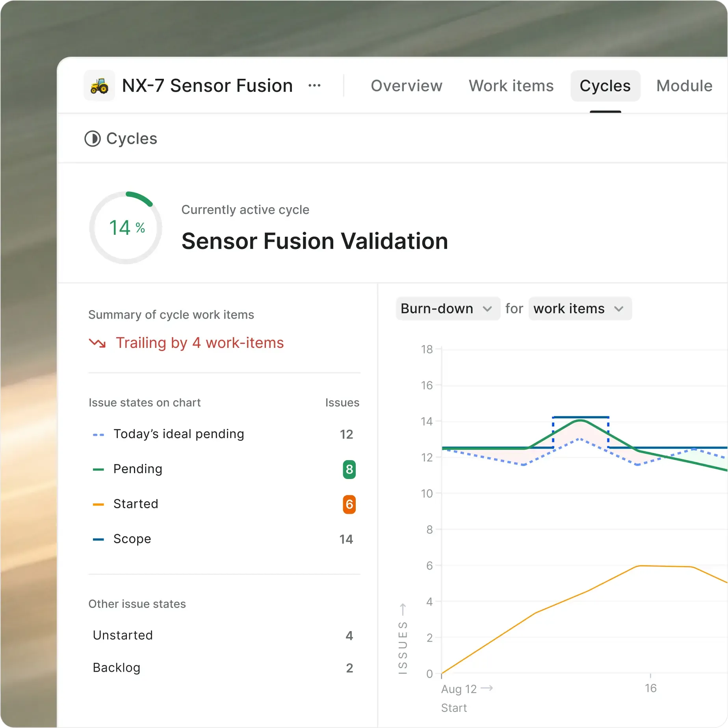Select the Scope legend label

(132, 539)
